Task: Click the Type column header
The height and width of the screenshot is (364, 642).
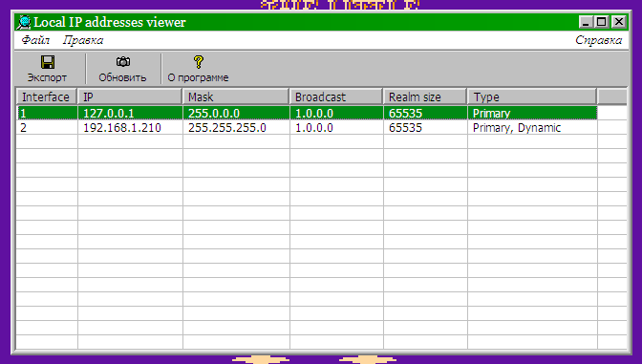Action: click(532, 97)
